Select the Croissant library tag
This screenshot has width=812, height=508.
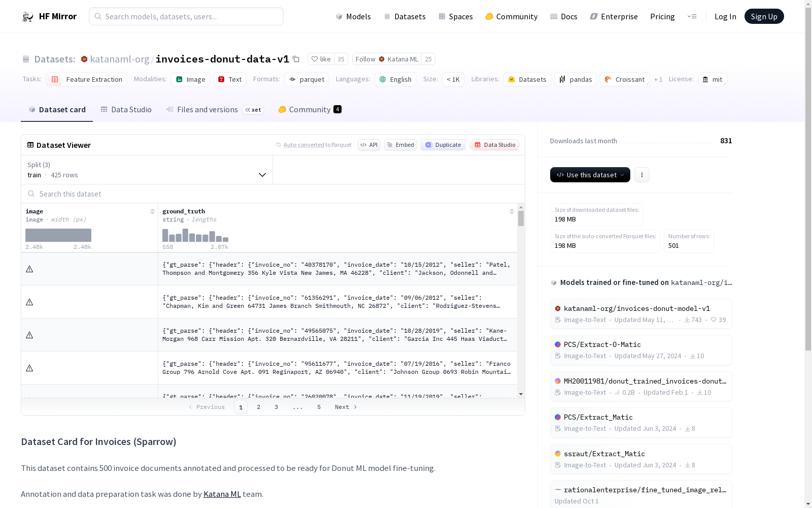[x=625, y=79]
